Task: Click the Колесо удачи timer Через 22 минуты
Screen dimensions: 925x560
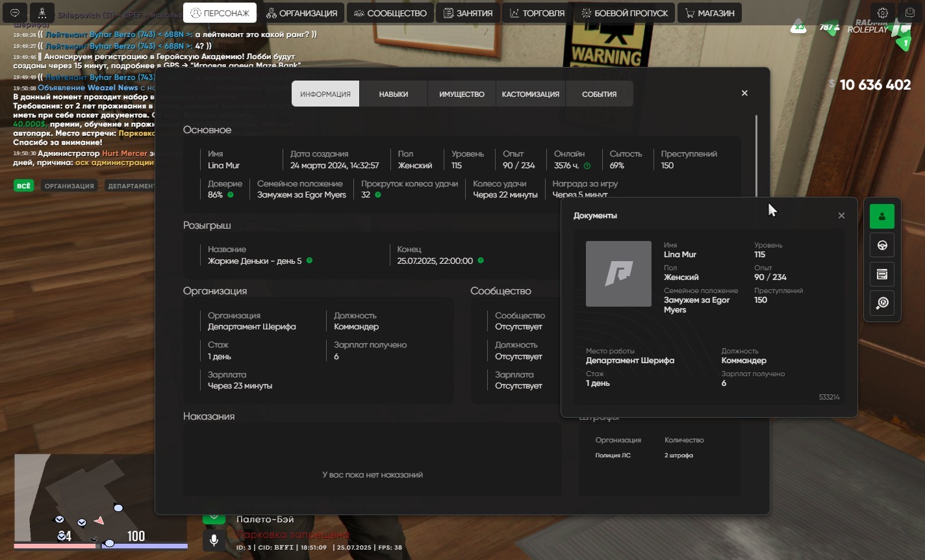Action: 505,195
